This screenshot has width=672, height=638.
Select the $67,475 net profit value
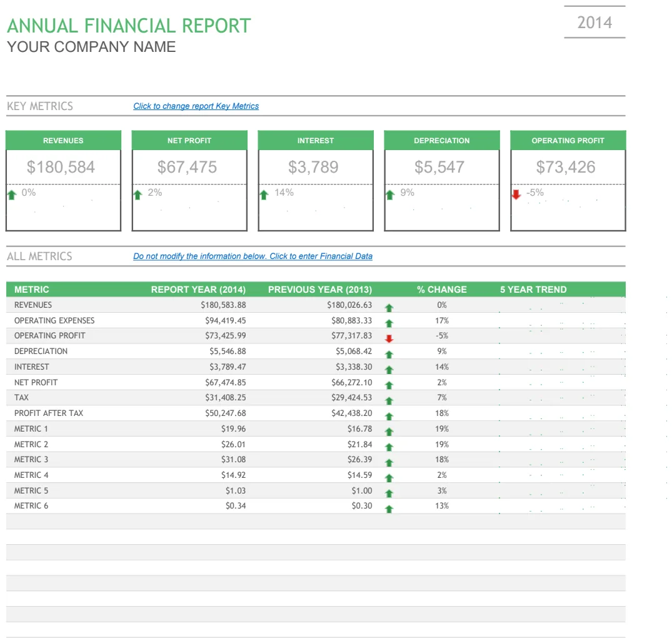pos(187,167)
